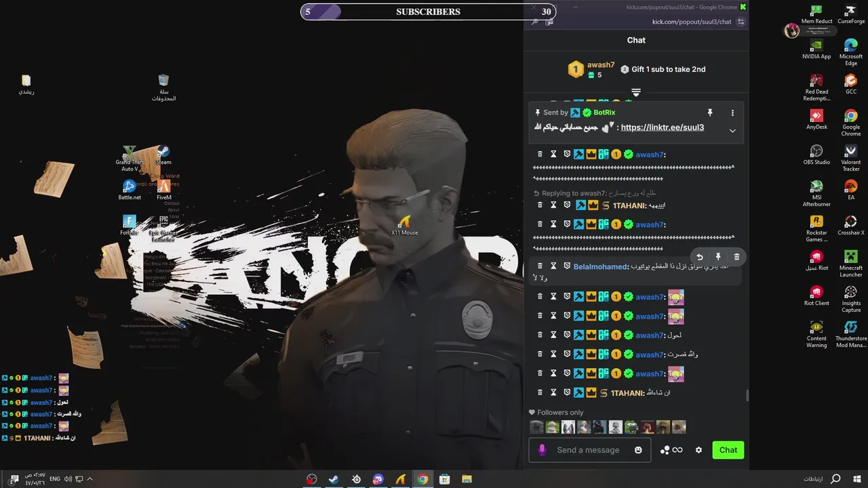
Task: Click the Followers only chat label
Action: tap(560, 412)
